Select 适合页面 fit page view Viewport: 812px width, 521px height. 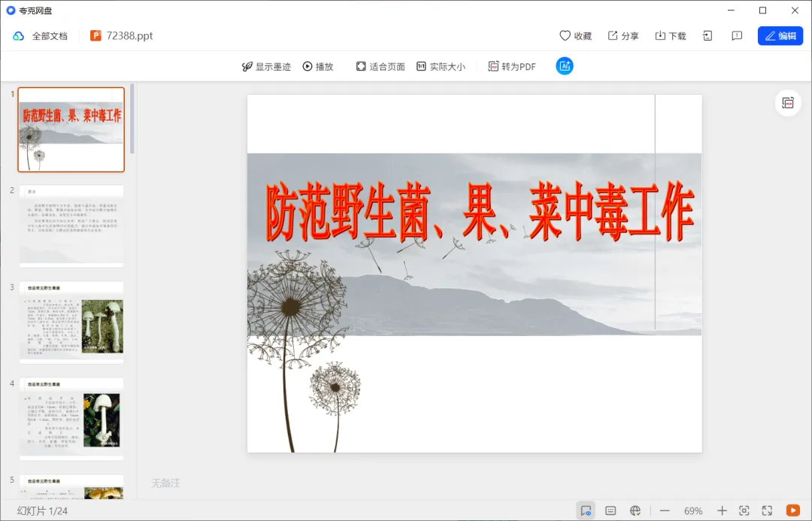click(380, 66)
